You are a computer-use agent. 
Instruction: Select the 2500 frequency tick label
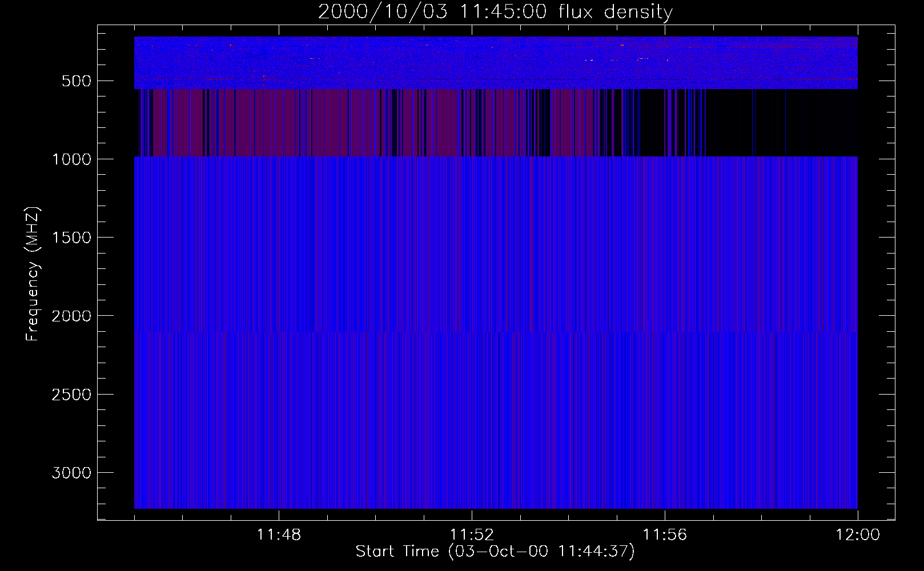[71, 395]
